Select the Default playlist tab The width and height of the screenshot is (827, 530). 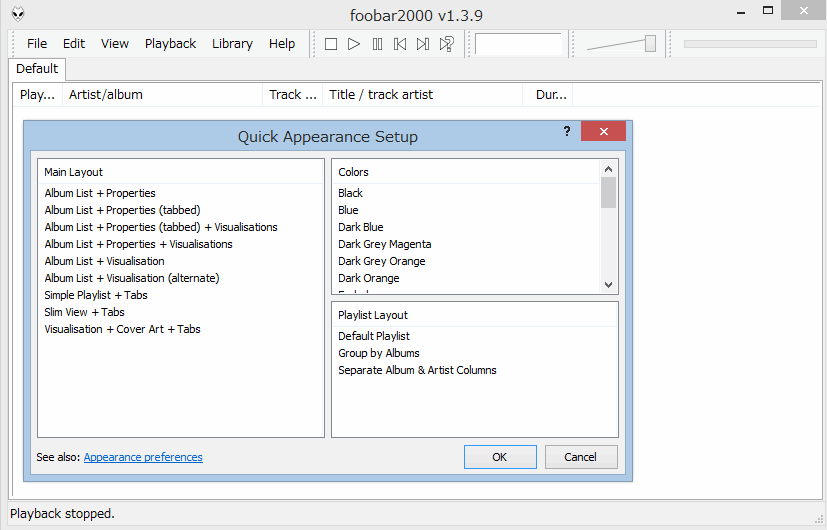tap(37, 69)
